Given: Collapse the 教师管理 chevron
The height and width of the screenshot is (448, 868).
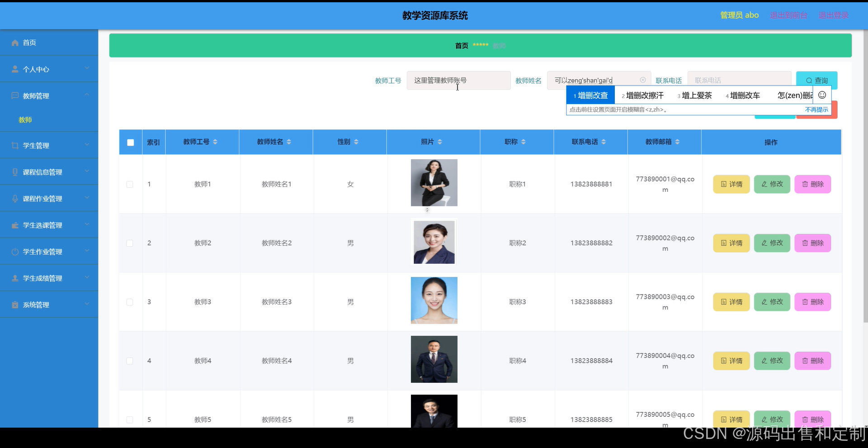Looking at the screenshot, I should coord(87,95).
